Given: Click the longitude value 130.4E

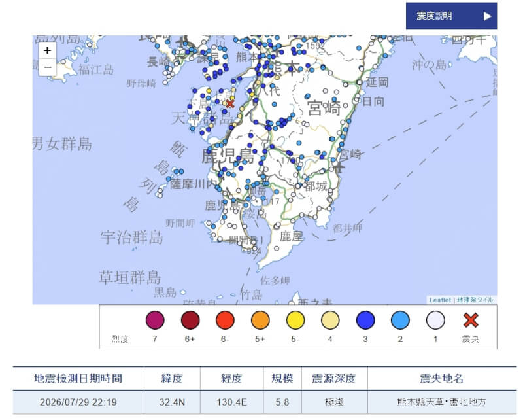Looking at the screenshot, I should 231,402.
